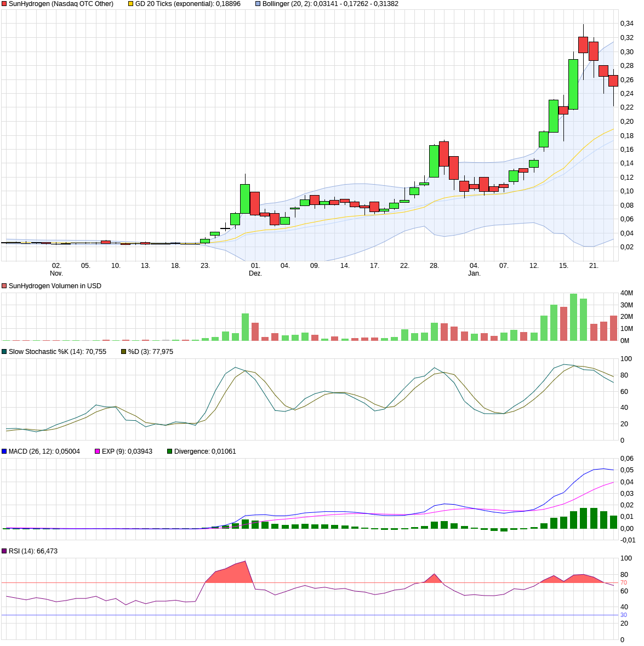Click 'GD 20 Ticks (exponential): 0,18896' label
This screenshot has height=646, width=644.
pyautogui.click(x=188, y=4)
